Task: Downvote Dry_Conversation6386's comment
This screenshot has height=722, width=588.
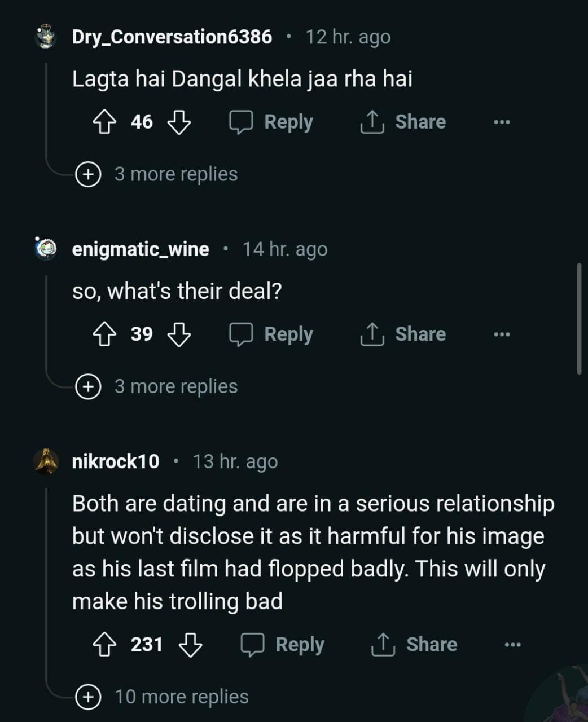Action: tap(179, 122)
